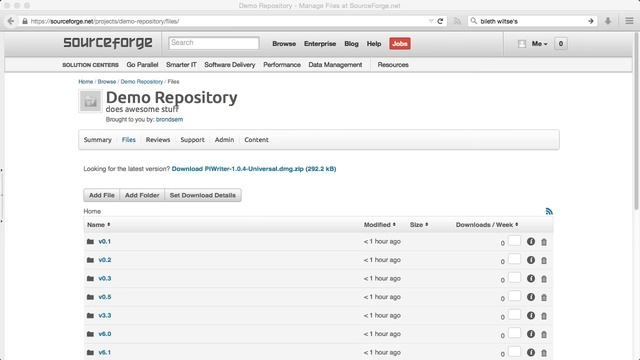Image resolution: width=640 pixels, height=360 pixels.
Task: Delete folder v6.0 with its trash icon
Action: click(544, 334)
